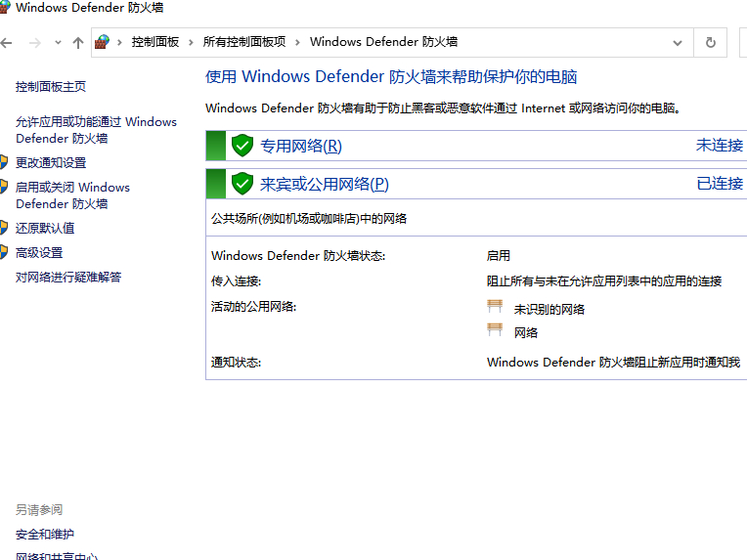
Task: Click the green shield icon for 专用网络
Action: click(242, 146)
